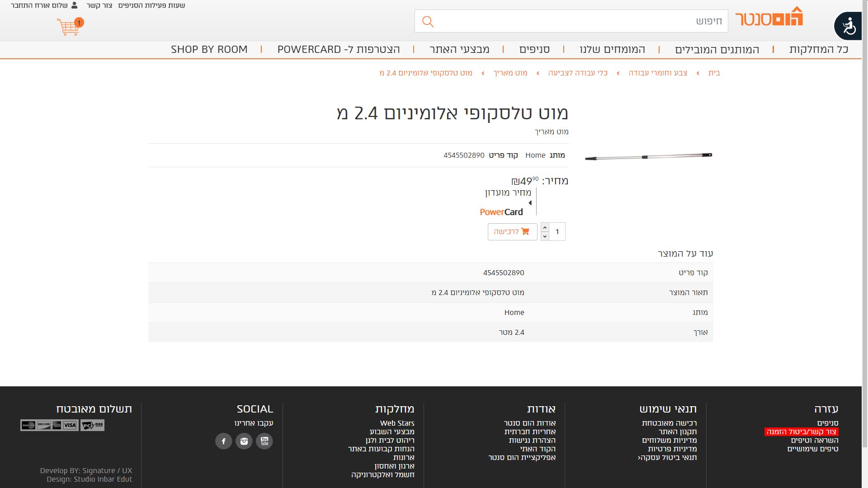Select מבצעי האתר in navigation bar
This screenshot has width=868, height=488.
click(x=459, y=49)
